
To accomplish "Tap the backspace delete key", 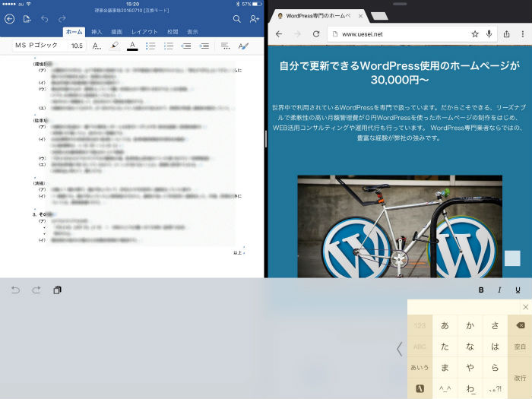I will [x=520, y=326].
